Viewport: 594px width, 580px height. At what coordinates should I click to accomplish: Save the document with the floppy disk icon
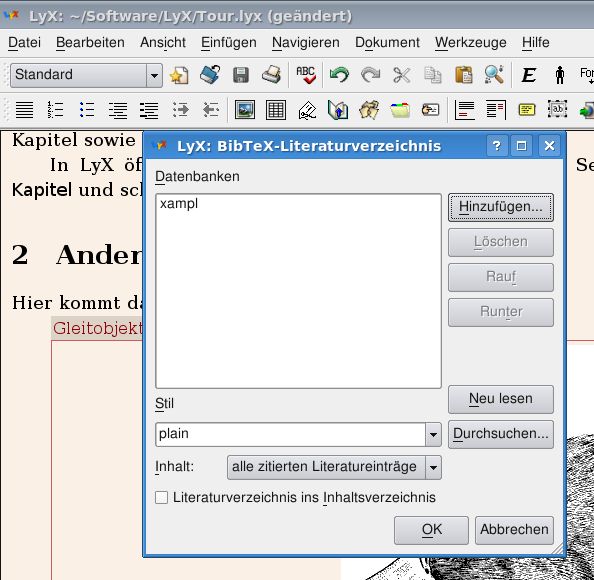click(x=241, y=75)
